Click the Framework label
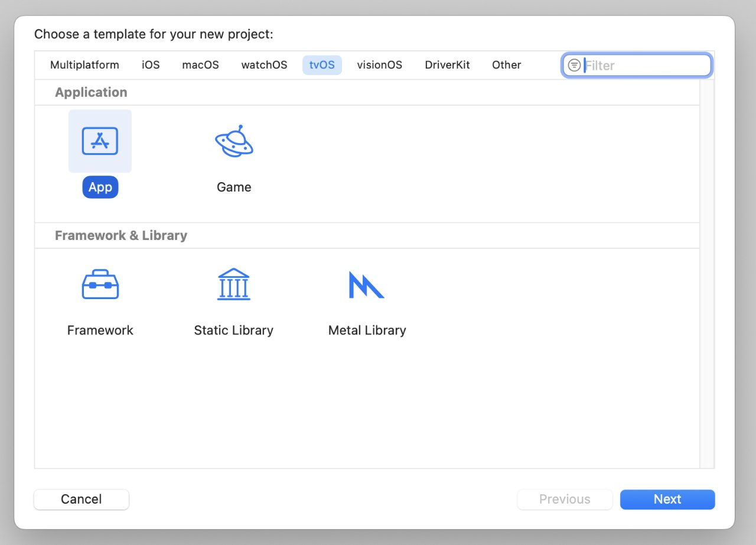756x545 pixels. click(x=100, y=330)
